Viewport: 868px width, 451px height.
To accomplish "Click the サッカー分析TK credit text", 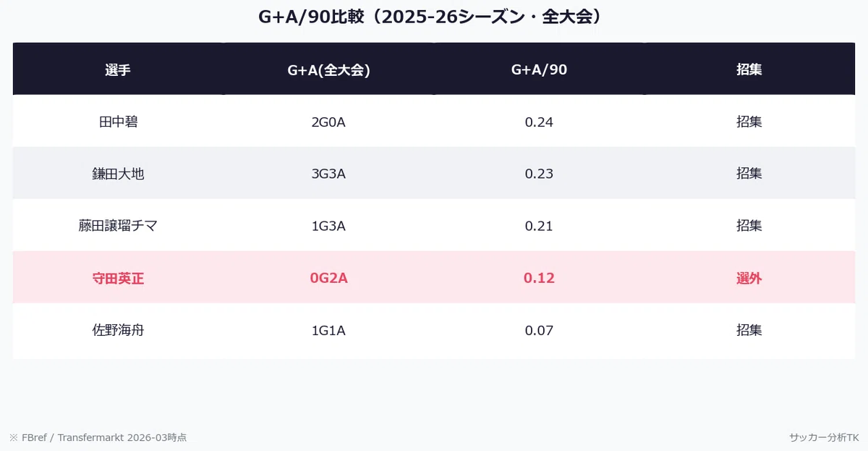I will [x=824, y=437].
